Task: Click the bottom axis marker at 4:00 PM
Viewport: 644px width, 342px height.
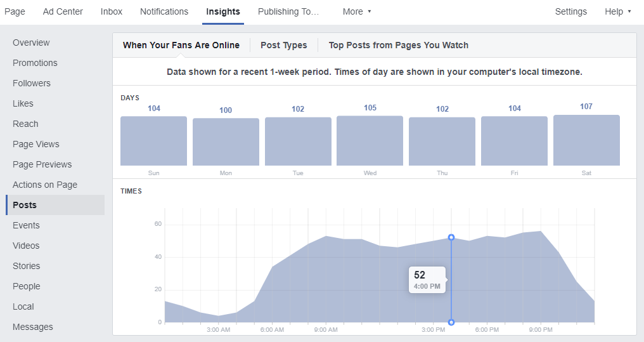Action: pos(451,322)
